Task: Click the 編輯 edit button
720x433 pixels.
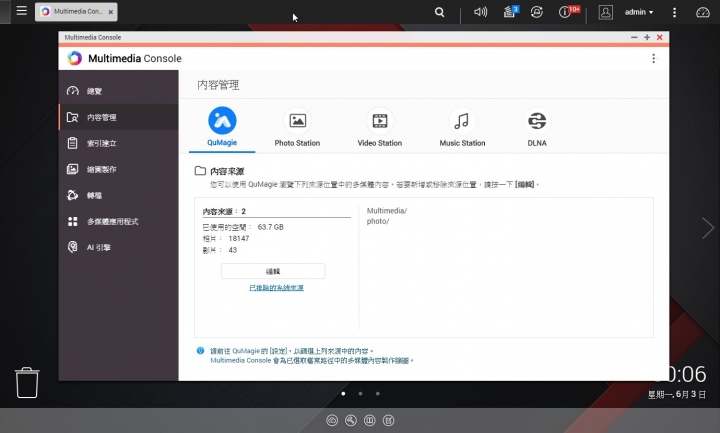Action: point(273,271)
